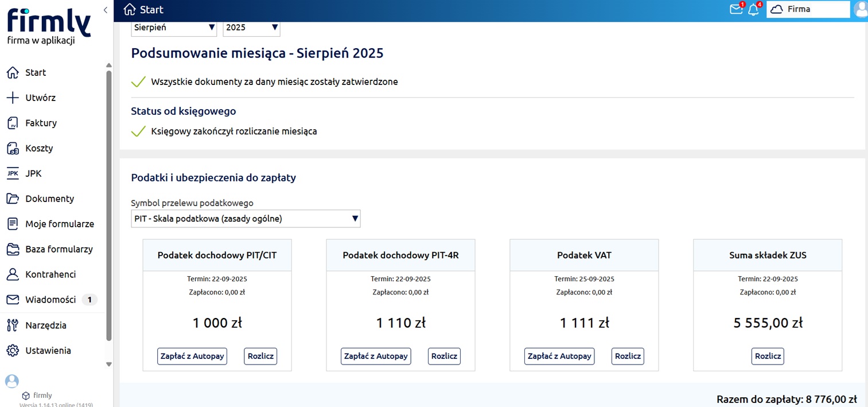868x407 pixels.
Task: Click the Narzędzia tools icon
Action: tap(13, 325)
